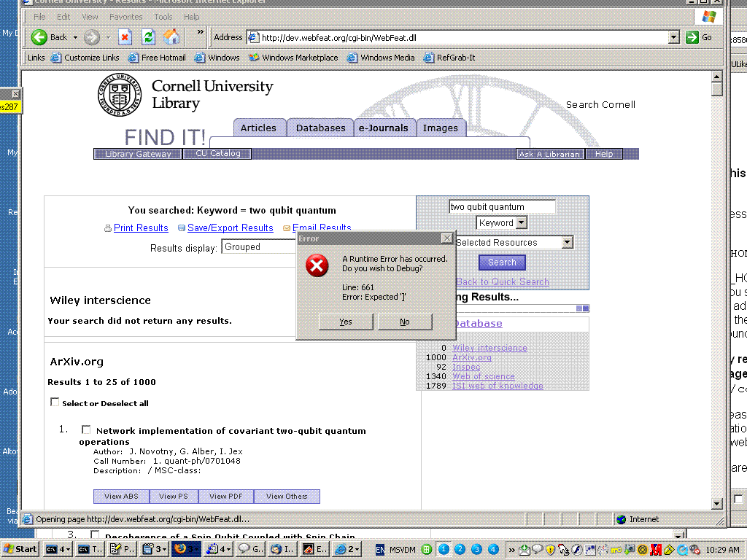This screenshot has width=747, height=560.
Task: Open the Keyword search type dropdown
Action: click(x=522, y=222)
